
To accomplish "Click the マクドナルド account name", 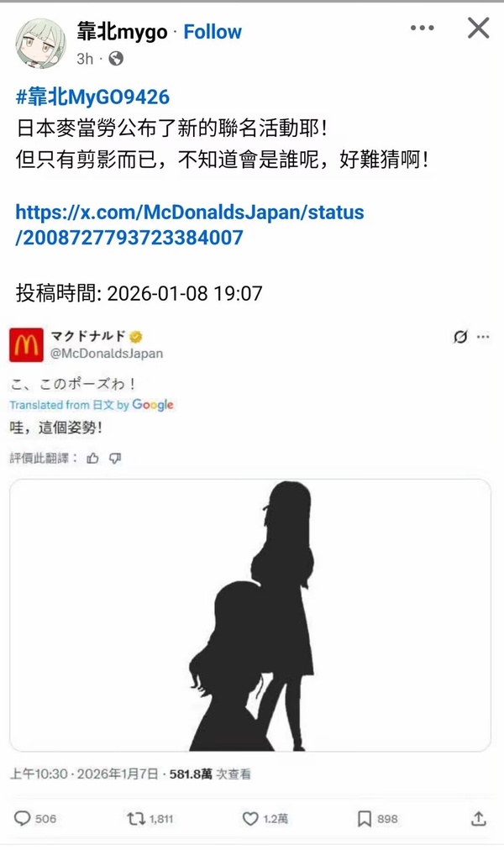I will click(88, 336).
